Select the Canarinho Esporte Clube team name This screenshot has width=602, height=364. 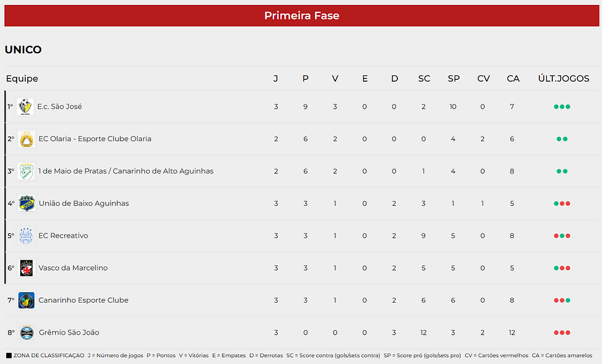[x=84, y=300]
